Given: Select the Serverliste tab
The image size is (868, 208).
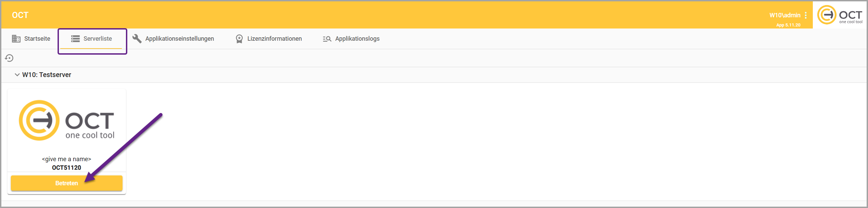Looking at the screenshot, I should [97, 39].
